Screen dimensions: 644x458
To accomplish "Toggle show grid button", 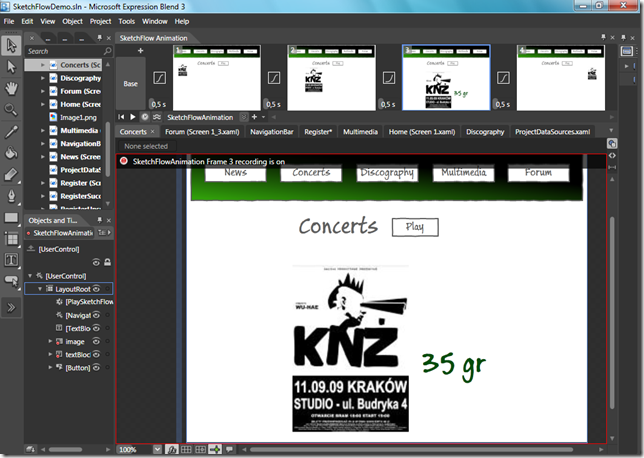I will point(186,449).
